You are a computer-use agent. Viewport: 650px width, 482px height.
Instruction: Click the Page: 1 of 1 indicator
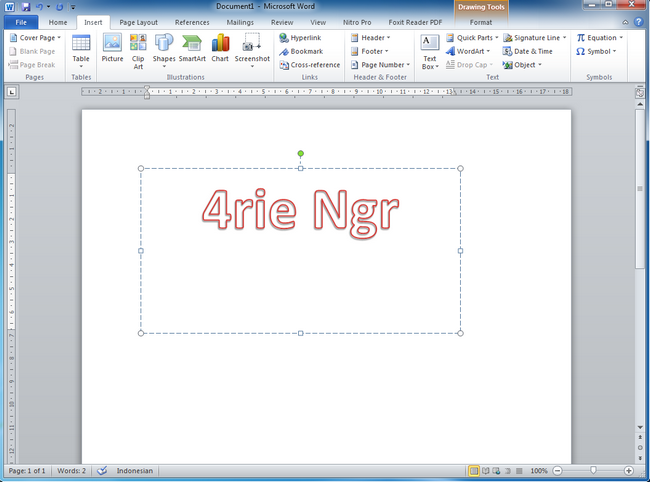(27, 471)
